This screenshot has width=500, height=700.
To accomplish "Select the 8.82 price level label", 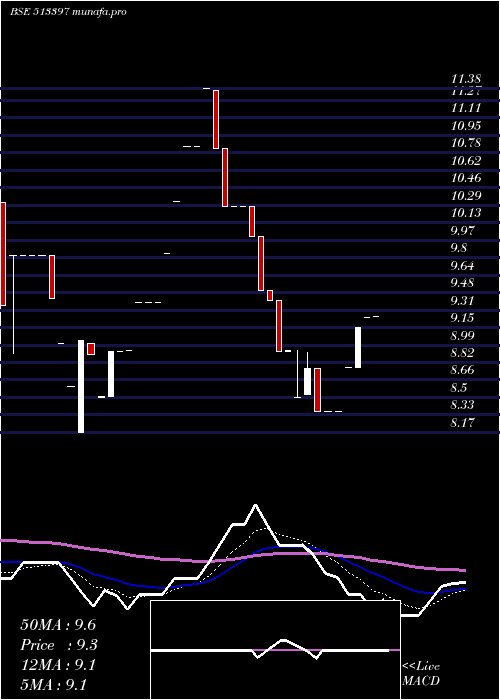I will (462, 353).
